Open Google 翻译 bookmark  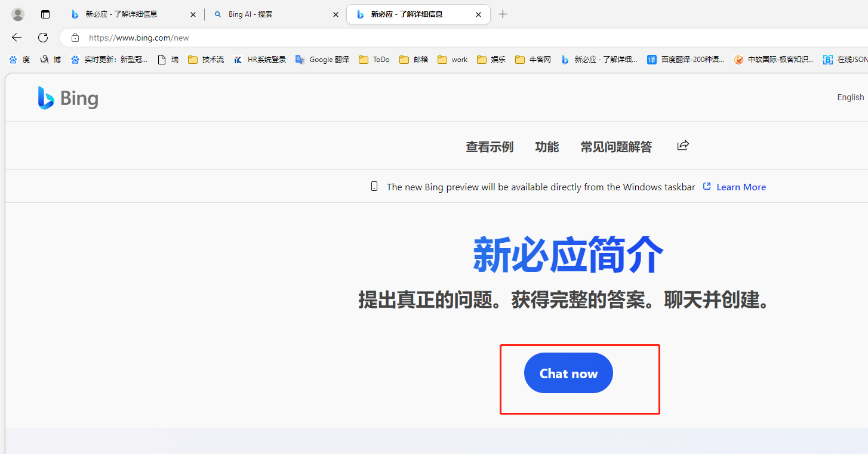pyautogui.click(x=322, y=60)
